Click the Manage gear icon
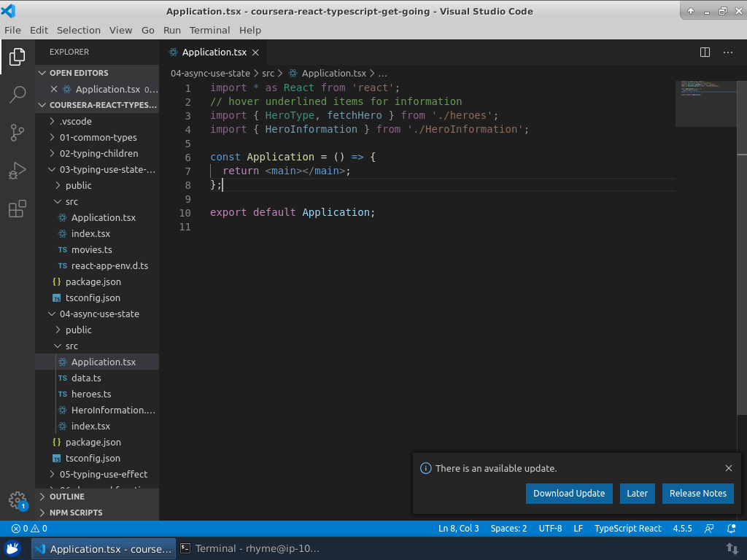 point(18,500)
